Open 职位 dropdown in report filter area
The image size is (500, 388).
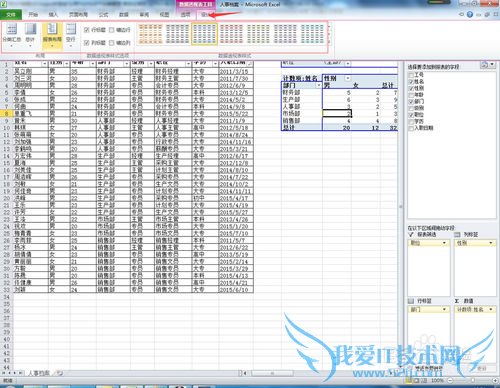click(444, 243)
